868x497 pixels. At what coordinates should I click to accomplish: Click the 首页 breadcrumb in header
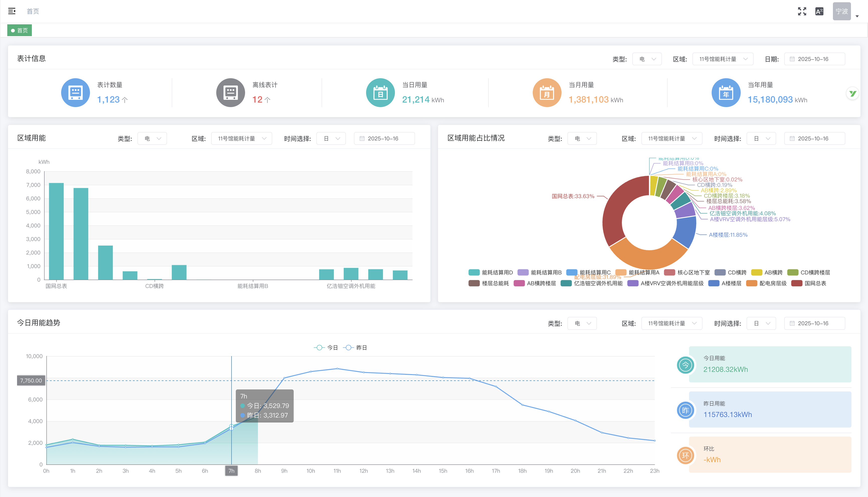33,11
